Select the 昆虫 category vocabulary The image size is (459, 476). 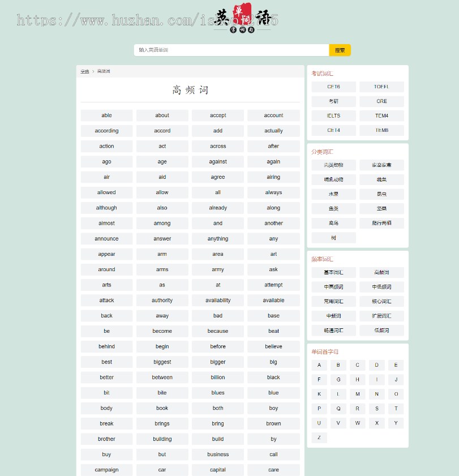point(381,194)
